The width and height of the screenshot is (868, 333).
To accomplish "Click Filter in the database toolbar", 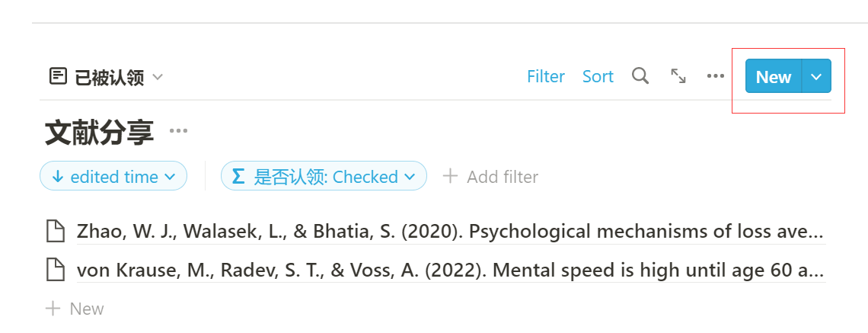I will [546, 77].
